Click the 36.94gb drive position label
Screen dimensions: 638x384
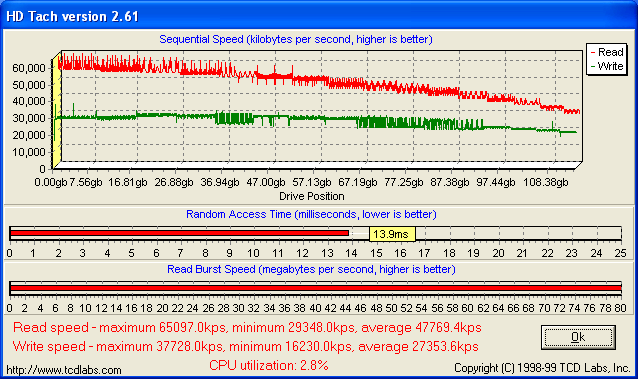click(x=220, y=182)
